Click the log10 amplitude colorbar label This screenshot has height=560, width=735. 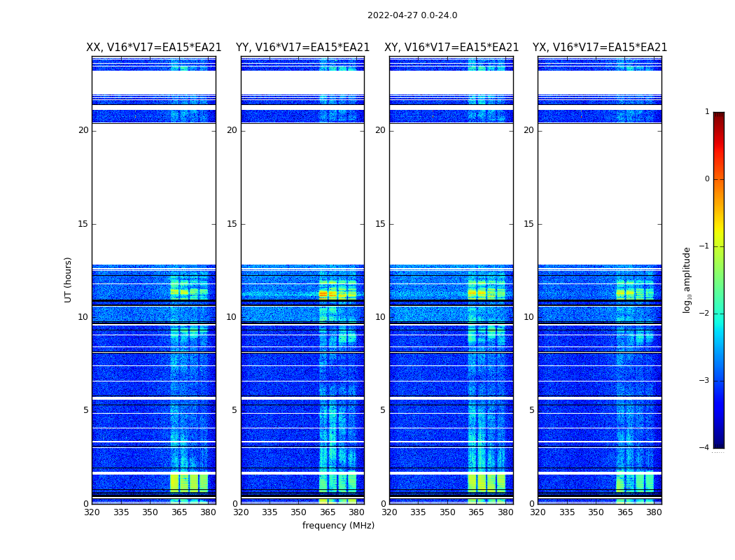[687, 280]
